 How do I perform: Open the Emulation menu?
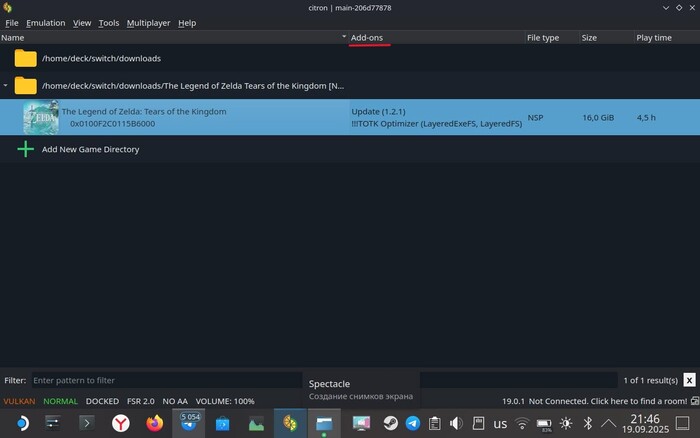pyautogui.click(x=46, y=23)
